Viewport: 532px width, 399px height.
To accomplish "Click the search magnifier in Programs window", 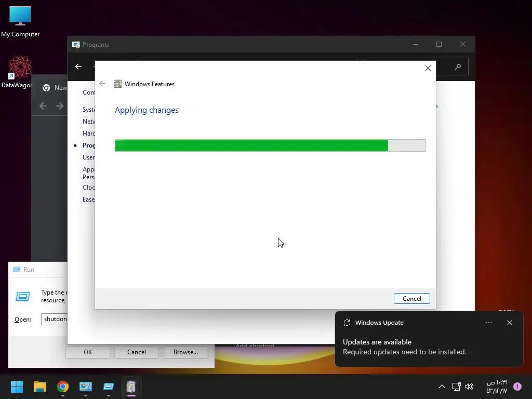I will click(x=458, y=67).
